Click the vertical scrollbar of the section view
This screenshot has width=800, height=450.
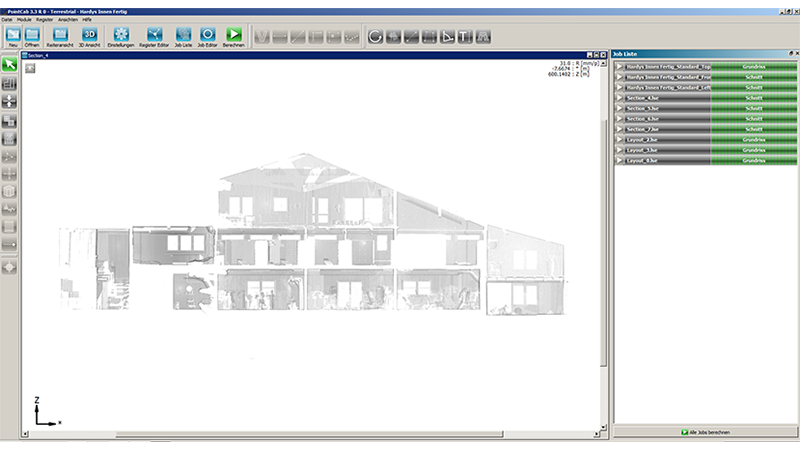click(603, 241)
